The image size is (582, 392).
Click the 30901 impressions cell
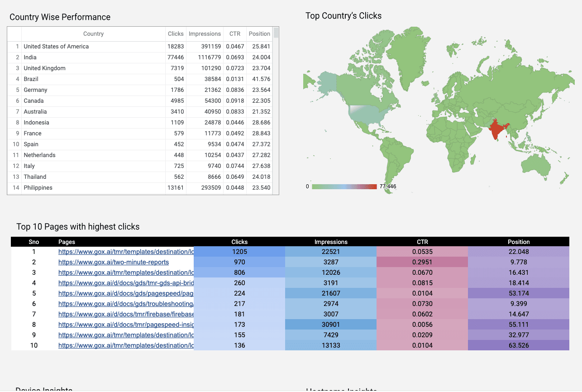point(331,325)
